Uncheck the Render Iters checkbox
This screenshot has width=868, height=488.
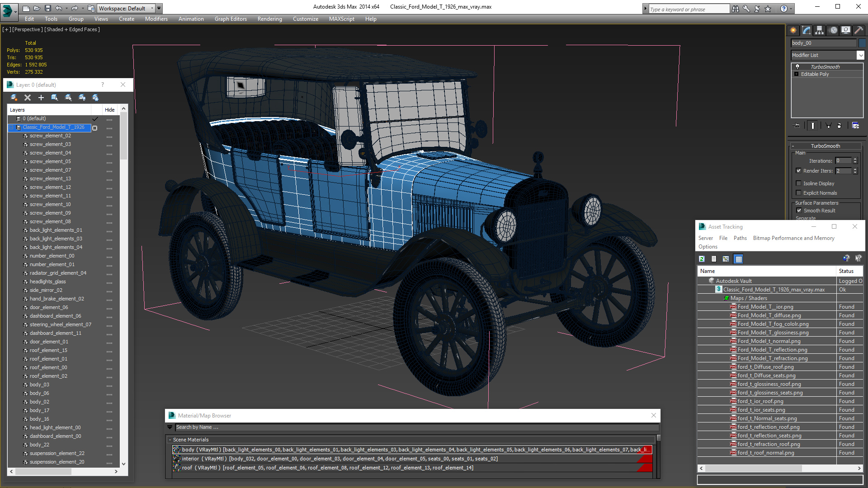(798, 171)
